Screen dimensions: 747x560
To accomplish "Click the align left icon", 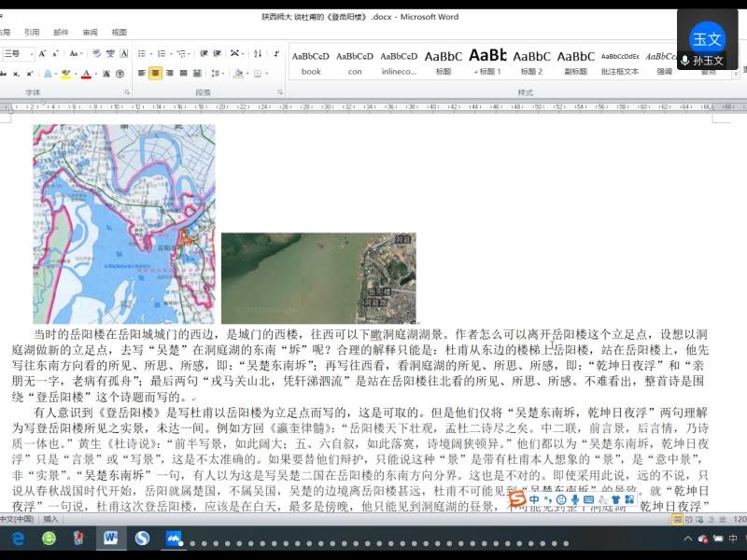I will [142, 73].
